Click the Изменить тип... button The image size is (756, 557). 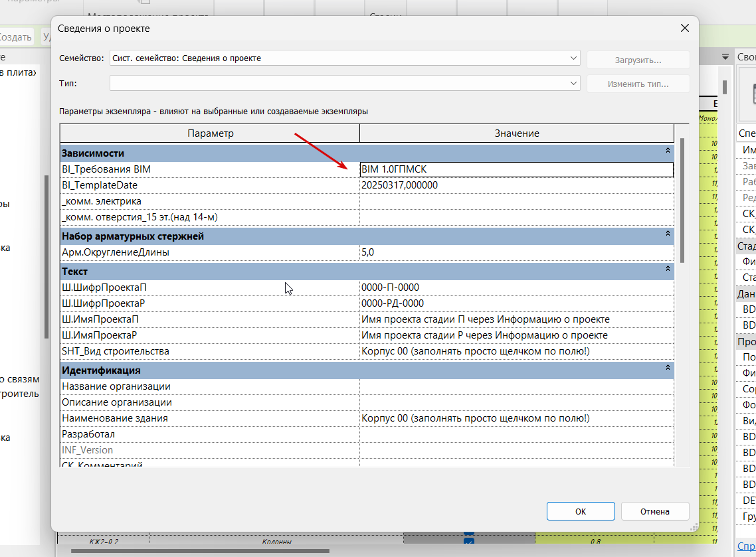(638, 84)
